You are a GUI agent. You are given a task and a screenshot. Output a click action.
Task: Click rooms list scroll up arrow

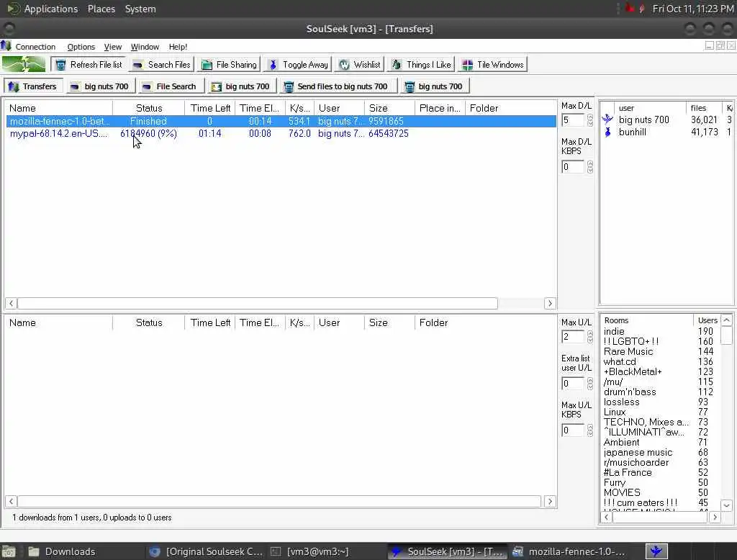point(726,320)
